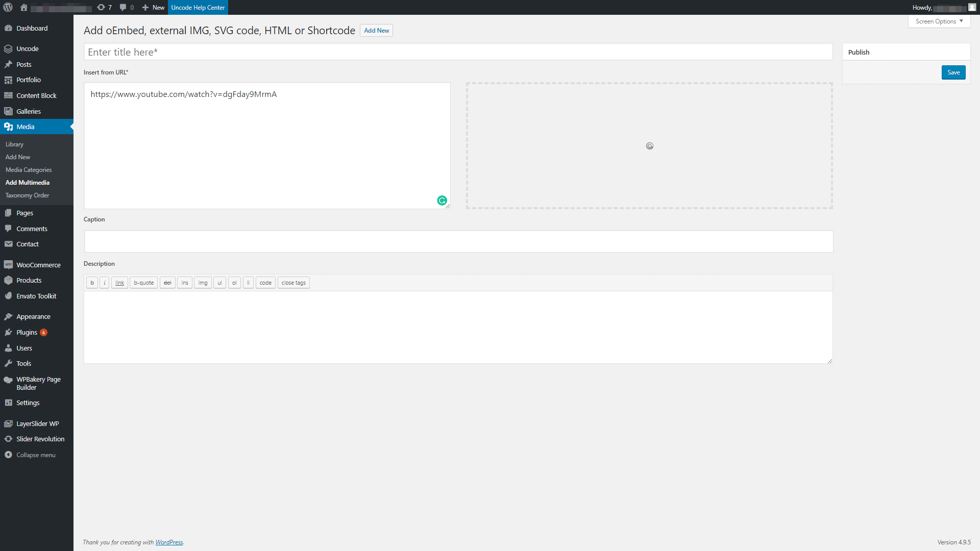This screenshot has height=551, width=980.
Task: Click the Add New button
Action: coord(376,30)
